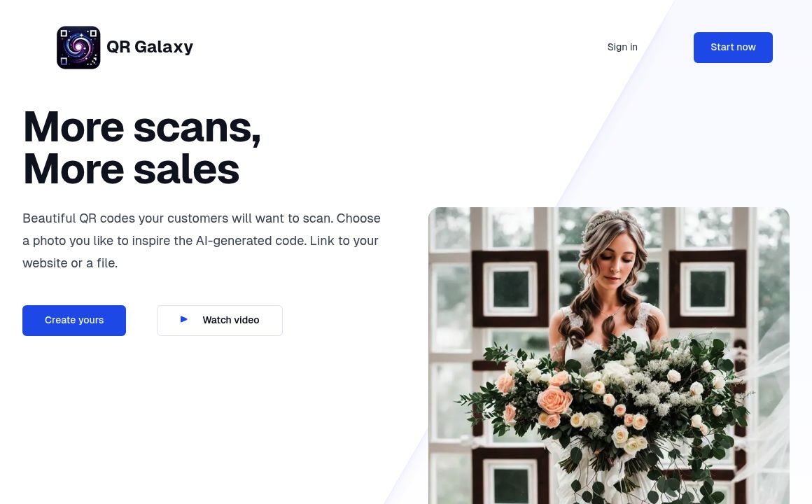This screenshot has width=812, height=504.
Task: Open the Sign in link
Action: pos(622,47)
